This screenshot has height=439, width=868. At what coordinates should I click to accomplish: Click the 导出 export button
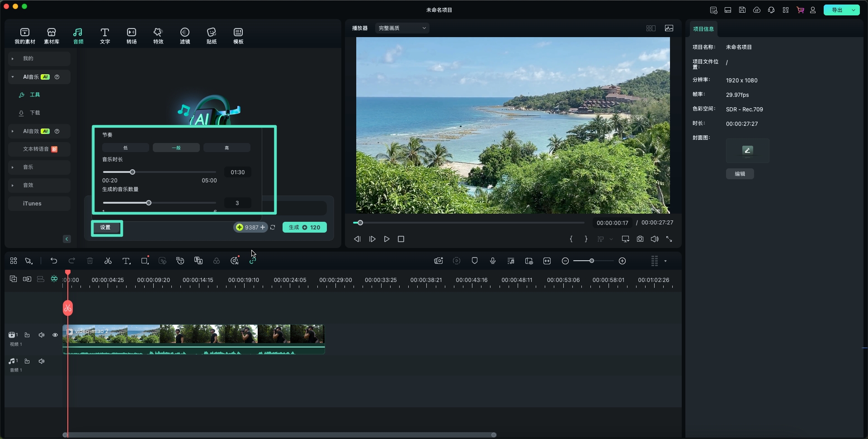click(x=837, y=10)
